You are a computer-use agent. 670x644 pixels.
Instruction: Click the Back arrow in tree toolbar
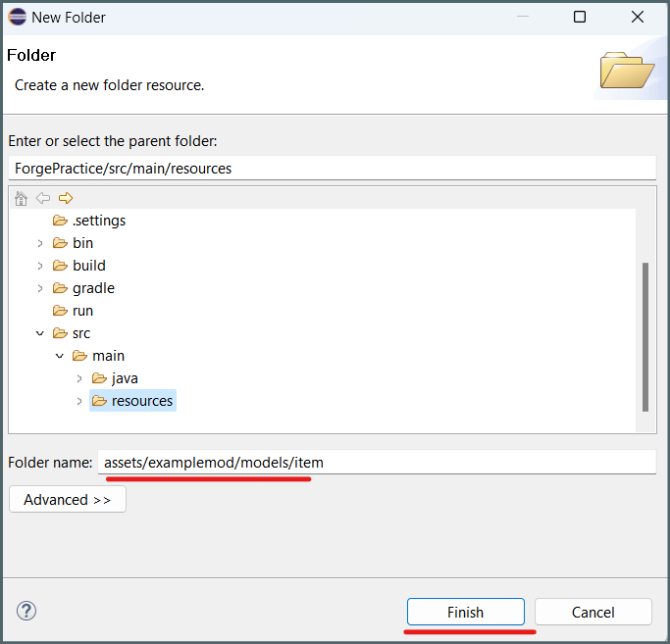(x=43, y=198)
